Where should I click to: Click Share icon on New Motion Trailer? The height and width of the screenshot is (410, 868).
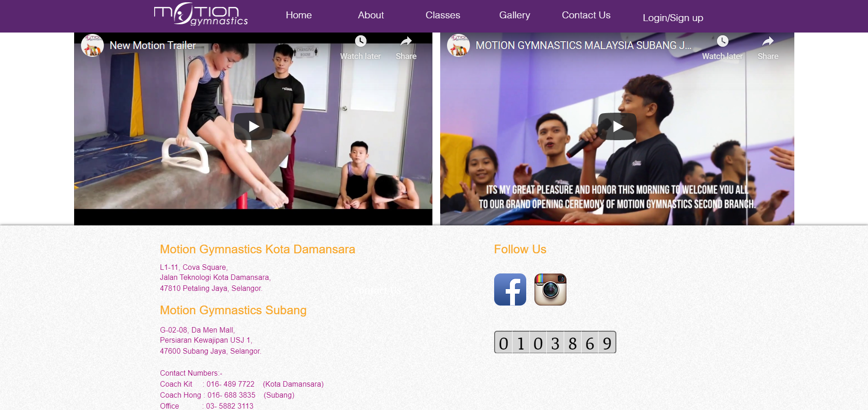[x=406, y=42]
